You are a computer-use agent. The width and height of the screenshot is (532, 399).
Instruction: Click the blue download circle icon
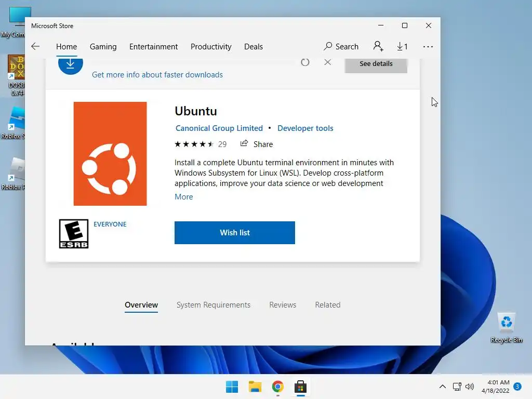[71, 65]
